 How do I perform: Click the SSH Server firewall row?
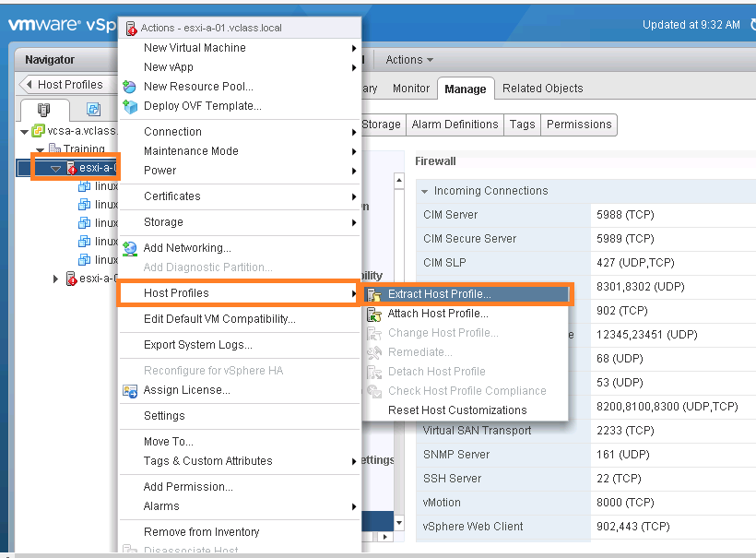[585, 479]
